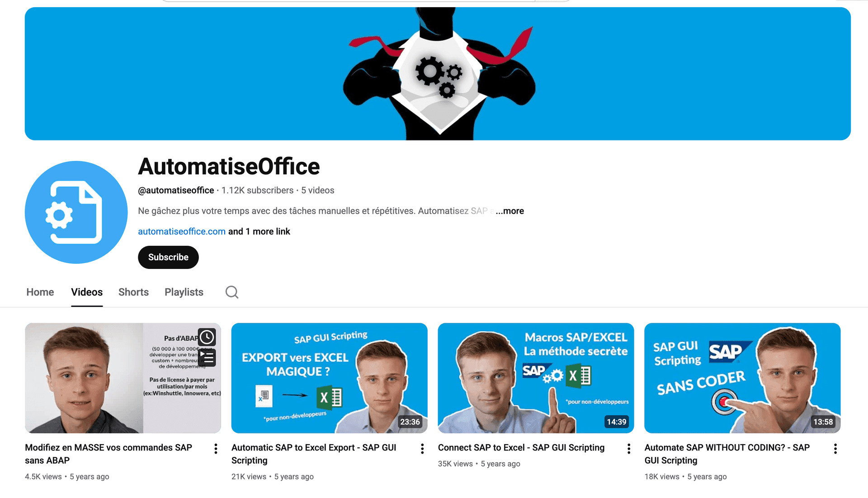Select the Videos tab
Image resolution: width=868 pixels, height=498 pixels.
[x=87, y=292]
